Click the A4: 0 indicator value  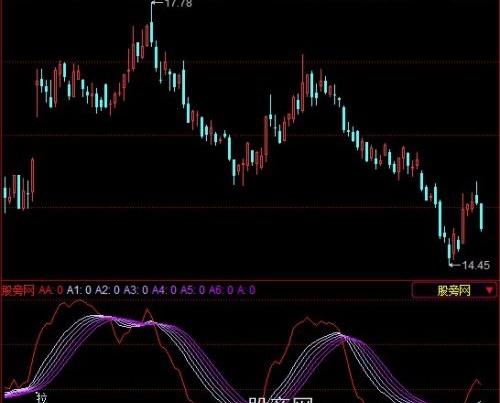click(x=164, y=290)
